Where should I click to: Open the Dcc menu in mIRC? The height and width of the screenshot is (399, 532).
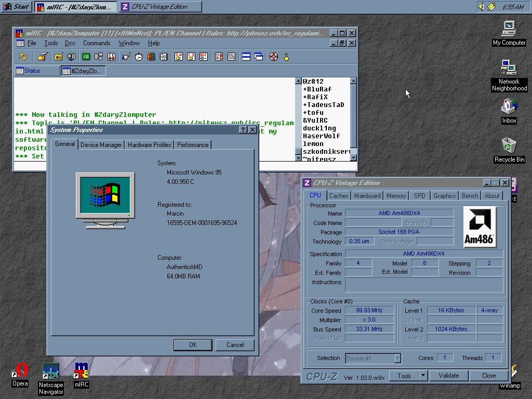pos(70,43)
